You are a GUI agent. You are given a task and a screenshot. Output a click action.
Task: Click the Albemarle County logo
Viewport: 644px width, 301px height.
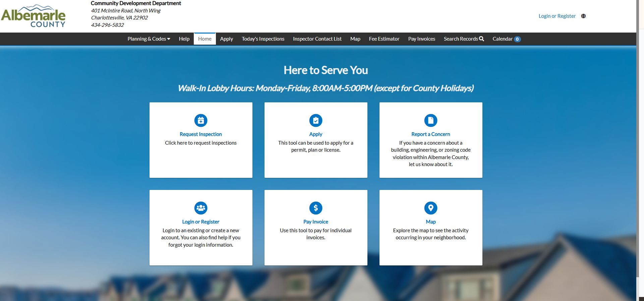34,16
